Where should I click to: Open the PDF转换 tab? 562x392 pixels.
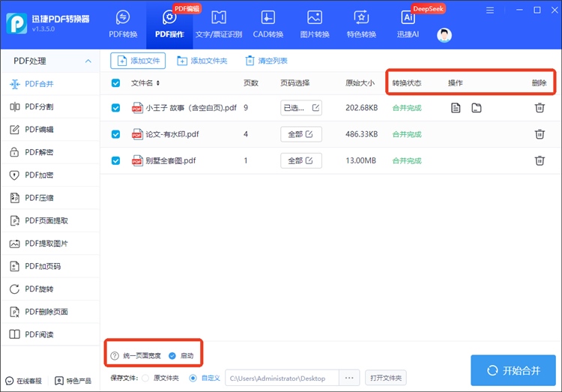coord(123,25)
